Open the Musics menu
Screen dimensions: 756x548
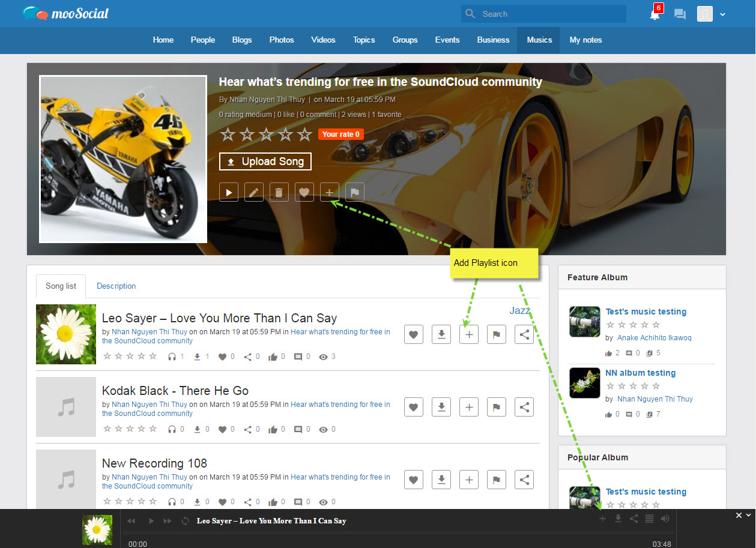[x=539, y=40]
